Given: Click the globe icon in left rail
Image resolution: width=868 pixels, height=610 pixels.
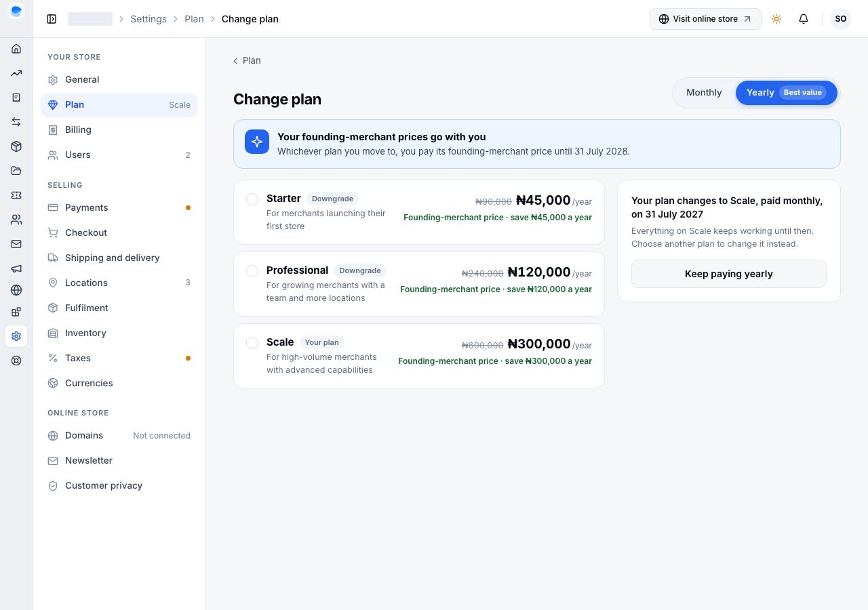Looking at the screenshot, I should point(16,290).
